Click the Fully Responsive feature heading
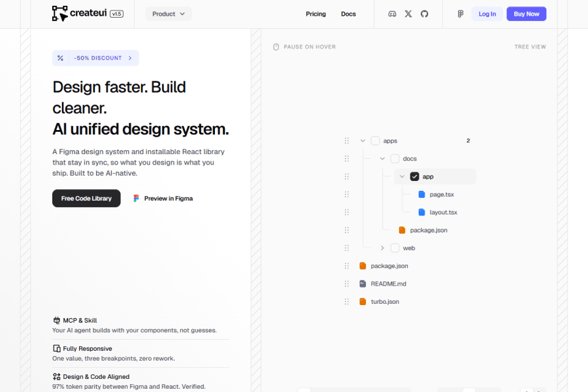The width and height of the screenshot is (588, 392). 88,348
